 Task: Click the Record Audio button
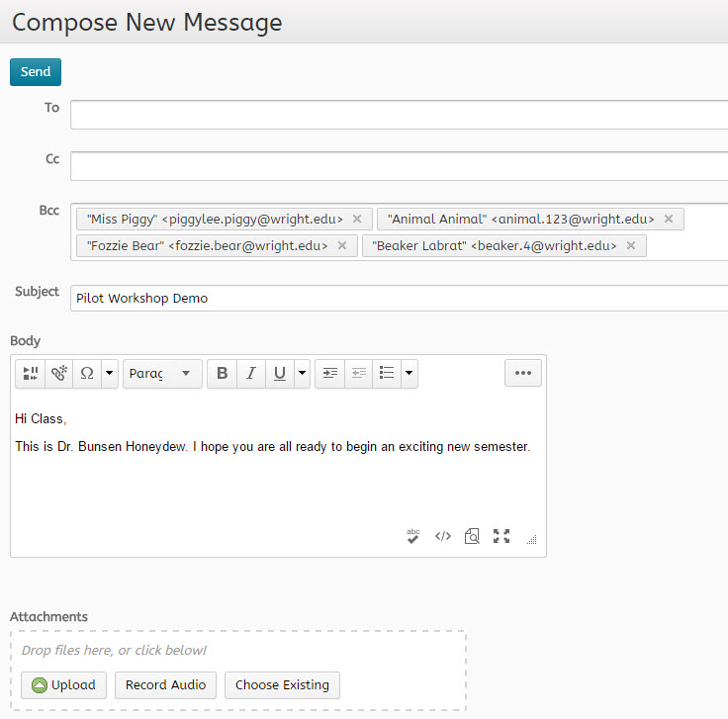coord(165,684)
